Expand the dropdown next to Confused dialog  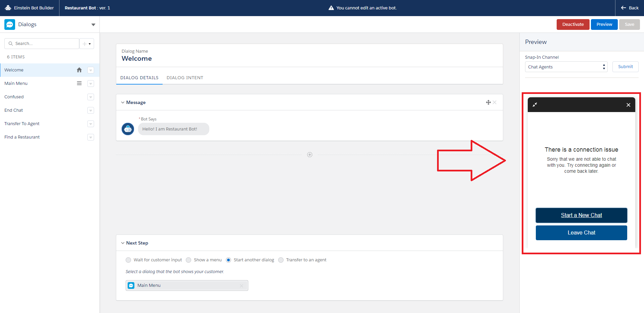click(90, 97)
